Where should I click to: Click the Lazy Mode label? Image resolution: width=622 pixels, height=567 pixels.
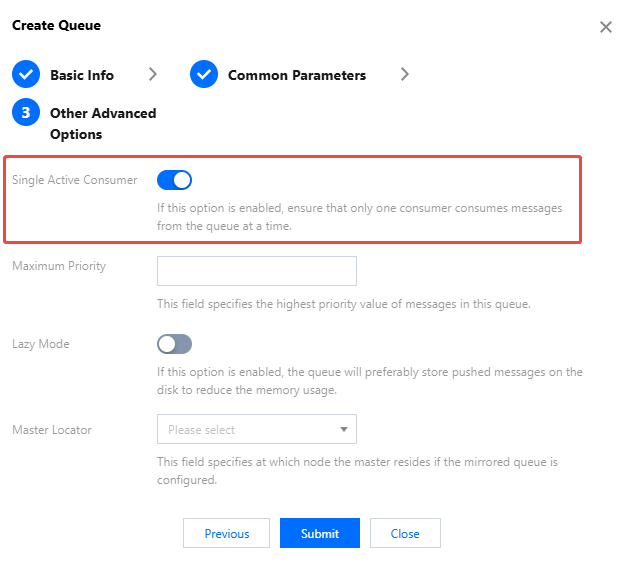tap(41, 344)
